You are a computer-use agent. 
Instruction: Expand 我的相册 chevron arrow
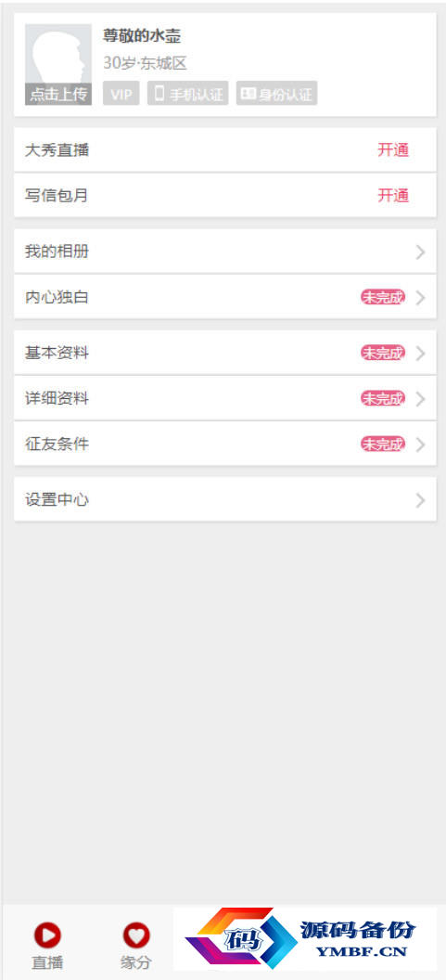click(420, 252)
